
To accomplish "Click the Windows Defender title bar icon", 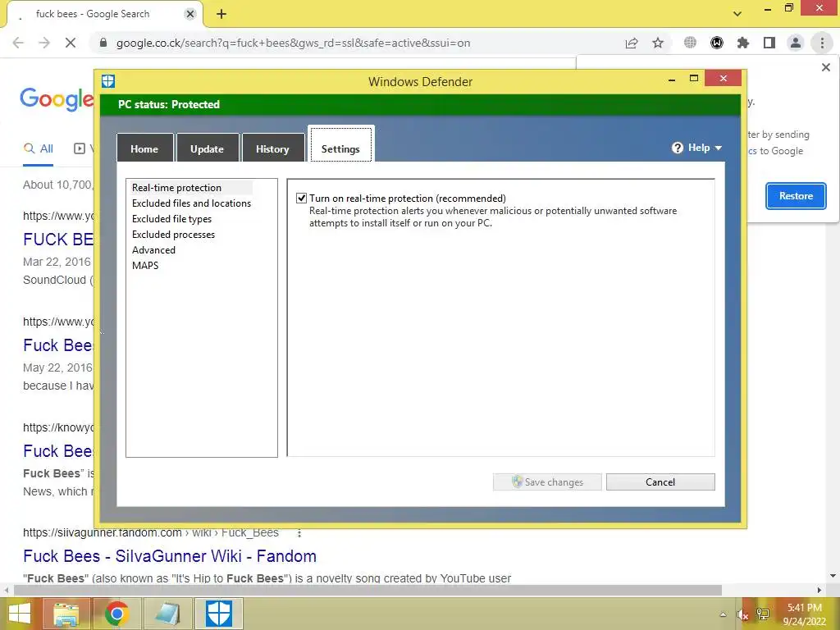I will pyautogui.click(x=108, y=81).
